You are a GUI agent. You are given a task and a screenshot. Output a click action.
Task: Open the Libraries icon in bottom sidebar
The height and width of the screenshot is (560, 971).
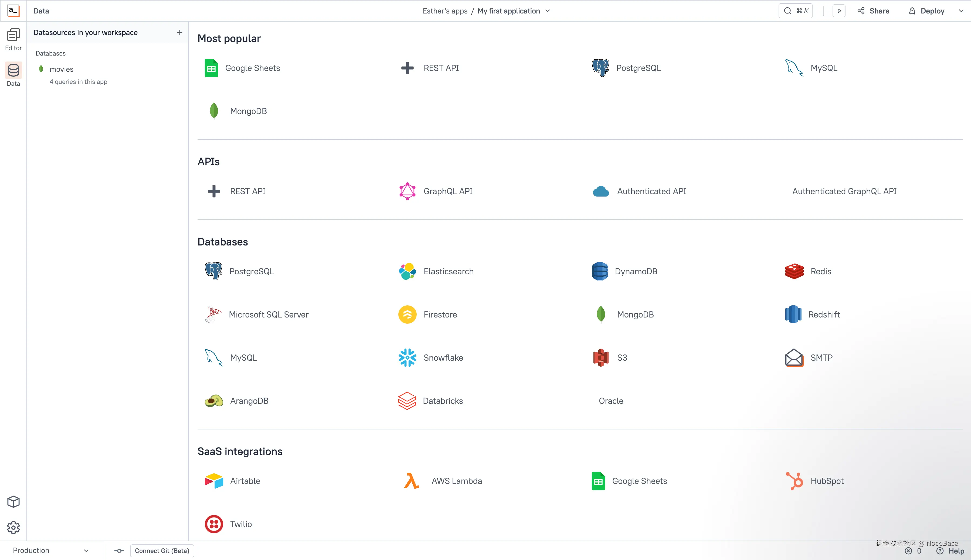point(13,501)
